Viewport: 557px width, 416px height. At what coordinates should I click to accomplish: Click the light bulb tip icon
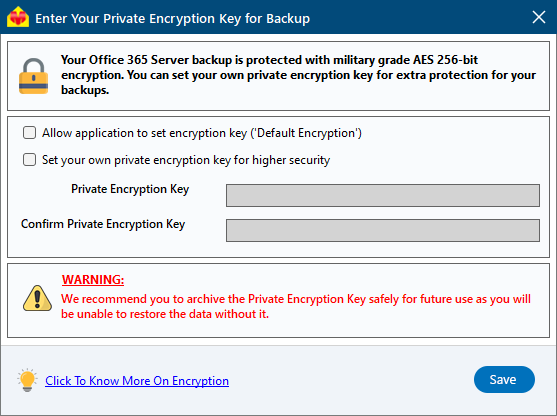coord(27,380)
